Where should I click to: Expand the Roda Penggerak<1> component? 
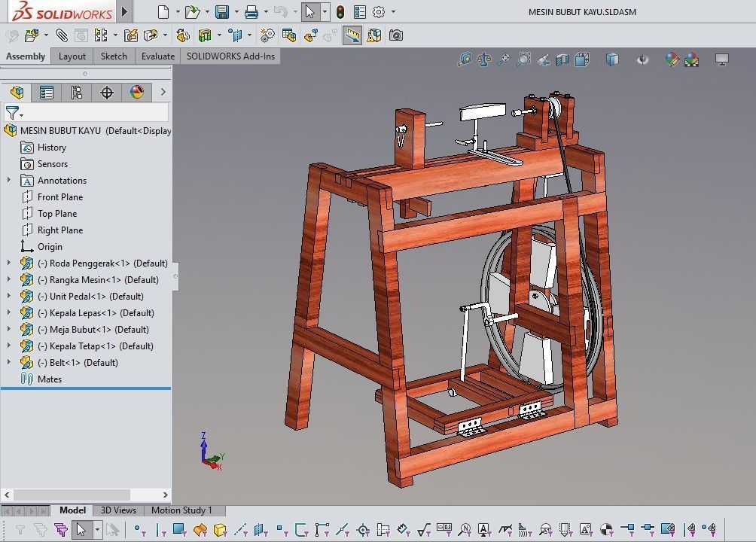(9, 263)
